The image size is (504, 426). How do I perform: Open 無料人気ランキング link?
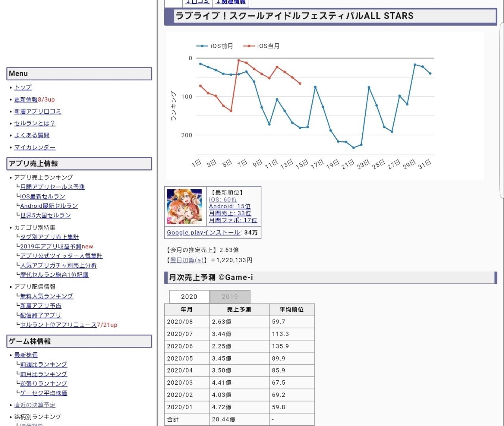[x=46, y=296]
